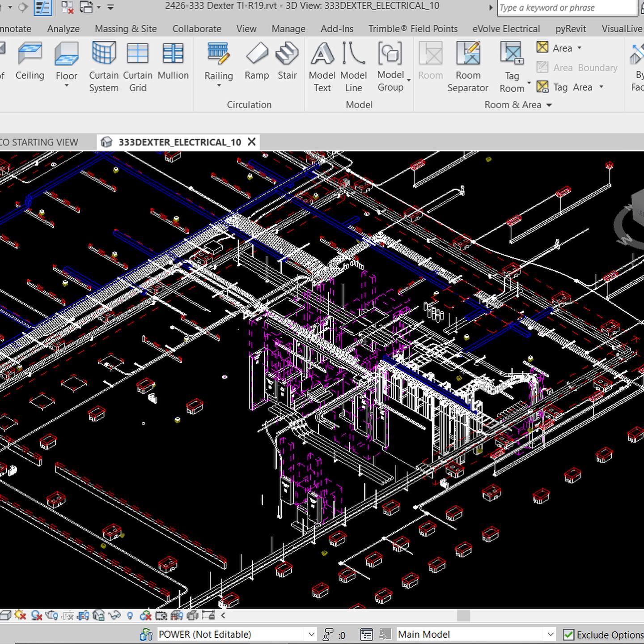Toggle Worksharing Display icon
Screen dimensions: 644x644
[145, 615]
